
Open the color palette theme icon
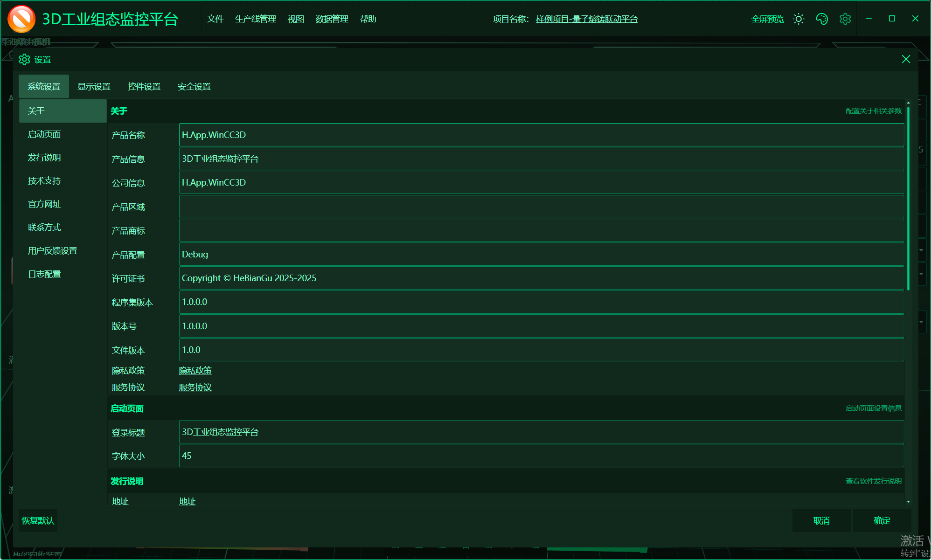[822, 19]
